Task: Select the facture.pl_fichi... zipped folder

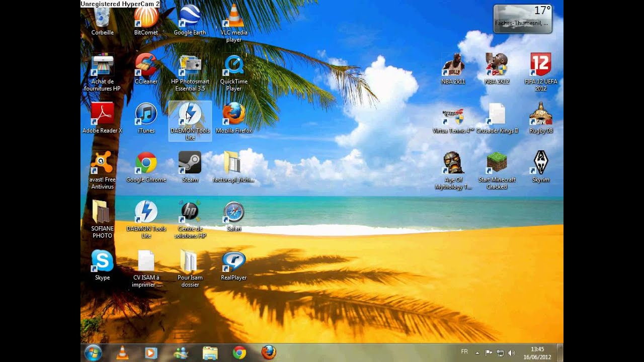Action: pyautogui.click(x=233, y=167)
